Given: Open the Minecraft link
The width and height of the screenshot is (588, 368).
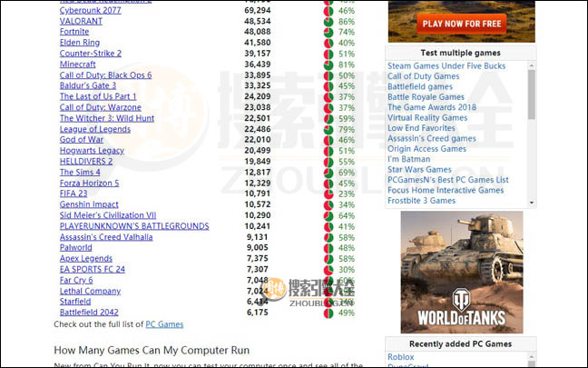Looking at the screenshot, I should (78, 65).
